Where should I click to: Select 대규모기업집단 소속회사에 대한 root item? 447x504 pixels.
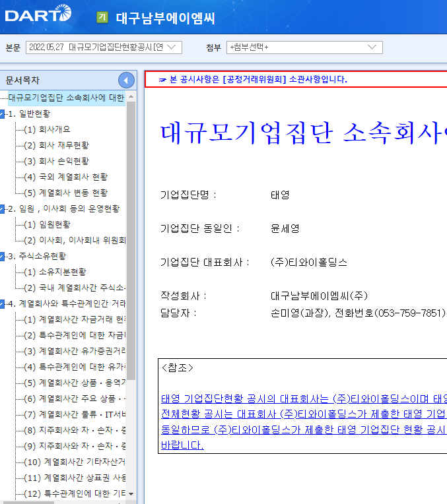click(66, 98)
